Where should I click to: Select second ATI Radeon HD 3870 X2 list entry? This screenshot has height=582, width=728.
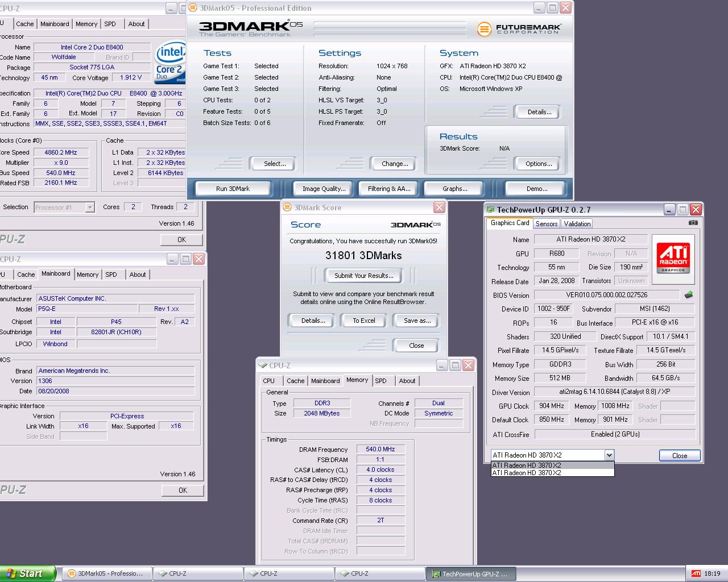pyautogui.click(x=552, y=472)
